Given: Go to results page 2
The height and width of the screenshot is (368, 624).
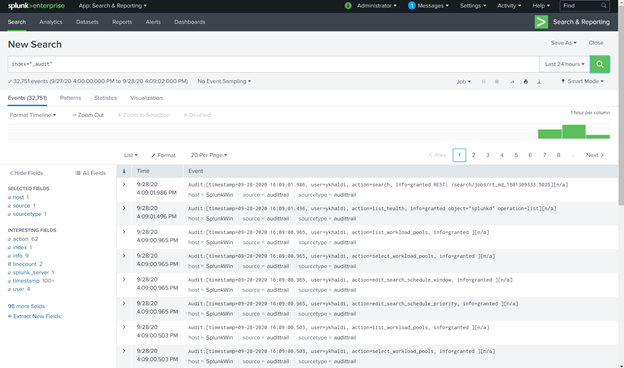Looking at the screenshot, I should point(474,155).
